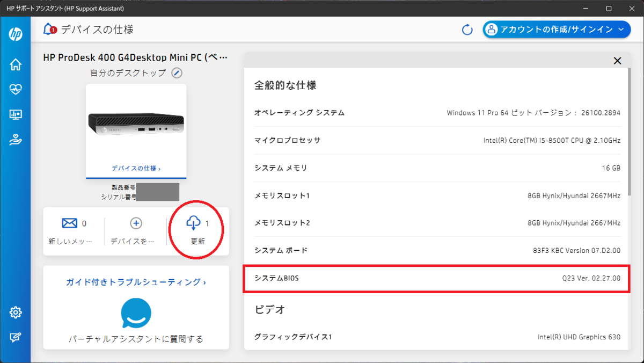The image size is (644, 363).
Task: Click the デバイスの仕様 link under thumbnail
Action: click(x=136, y=168)
